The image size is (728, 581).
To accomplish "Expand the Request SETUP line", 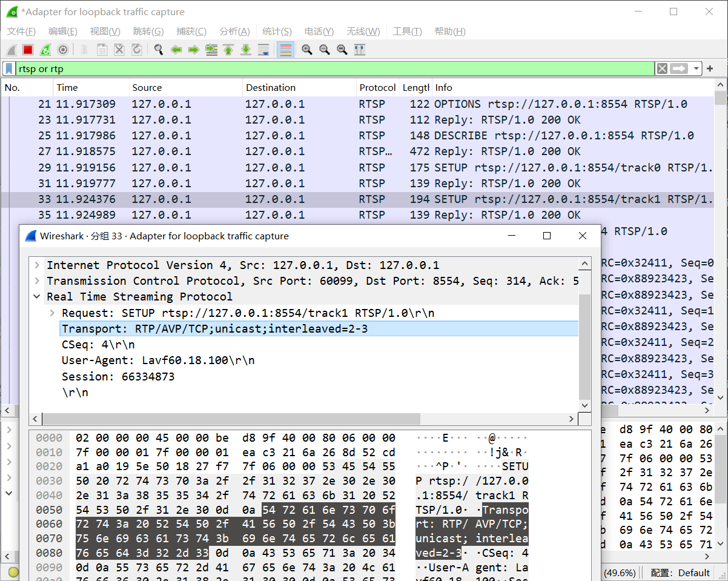I will (x=53, y=313).
